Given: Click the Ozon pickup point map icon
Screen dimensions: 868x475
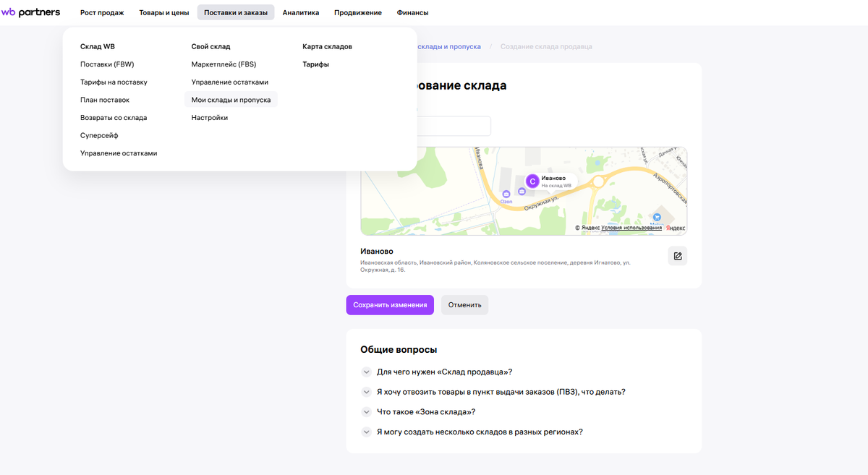Looking at the screenshot, I should click(x=506, y=194).
